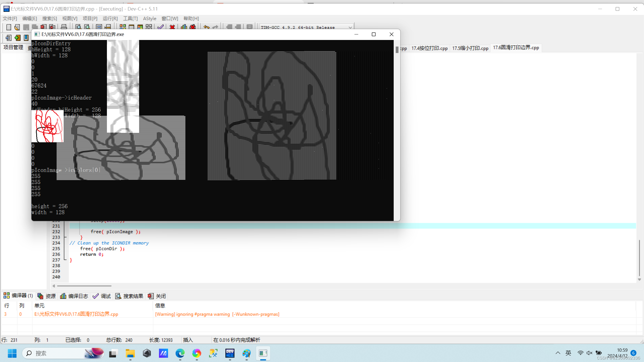Open File Explorer from the taskbar
The height and width of the screenshot is (362, 644).
point(130,353)
